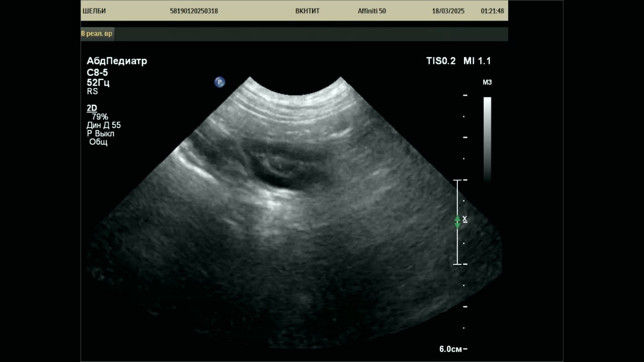Viewport: 644px width, 362px height.
Task: Click the patient name 'ШЕЛБИ'
Action: pos(94,11)
